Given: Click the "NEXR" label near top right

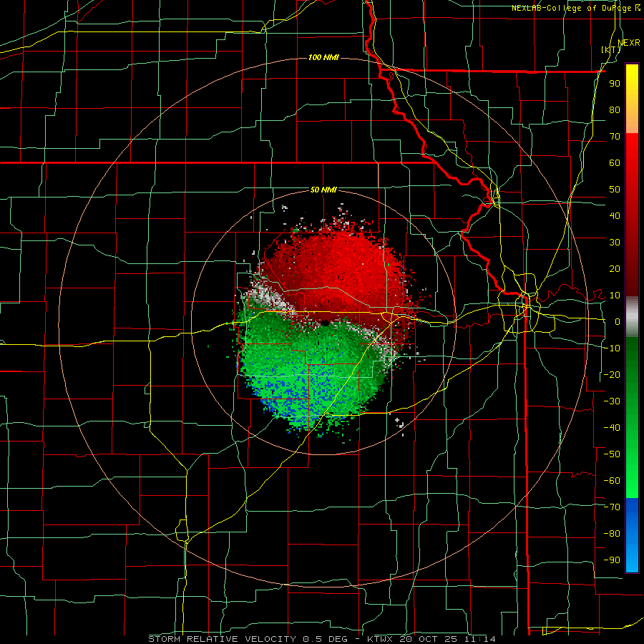Looking at the screenshot, I should tap(629, 43).
